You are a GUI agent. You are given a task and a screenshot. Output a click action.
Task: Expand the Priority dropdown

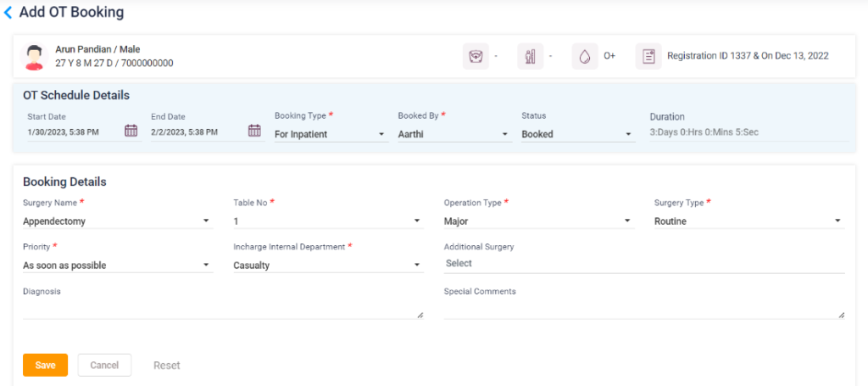point(117,266)
